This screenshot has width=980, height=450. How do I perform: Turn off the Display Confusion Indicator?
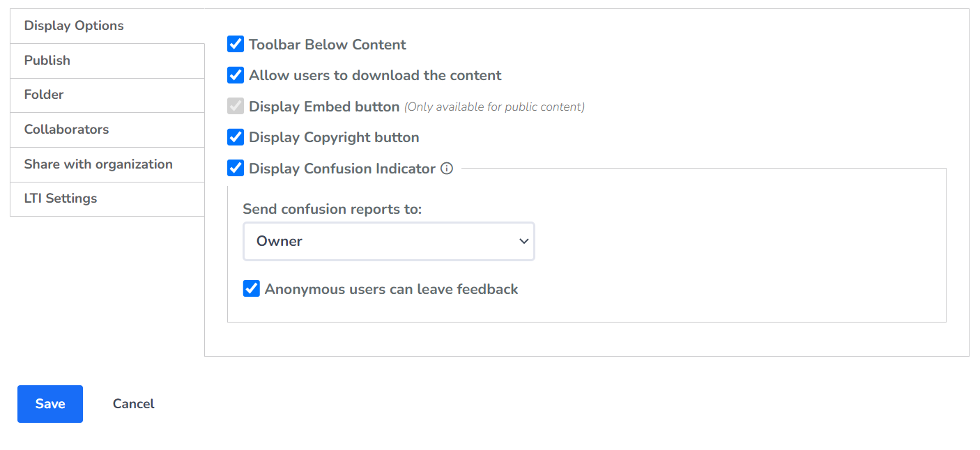235,168
